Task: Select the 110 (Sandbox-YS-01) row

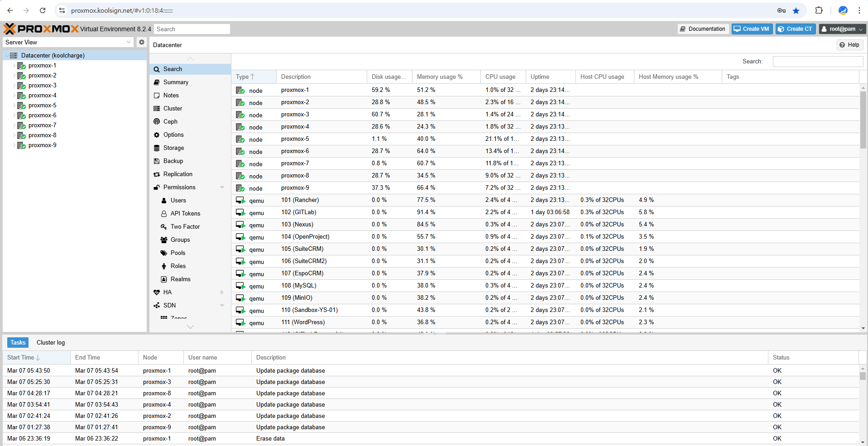Action: click(545, 310)
